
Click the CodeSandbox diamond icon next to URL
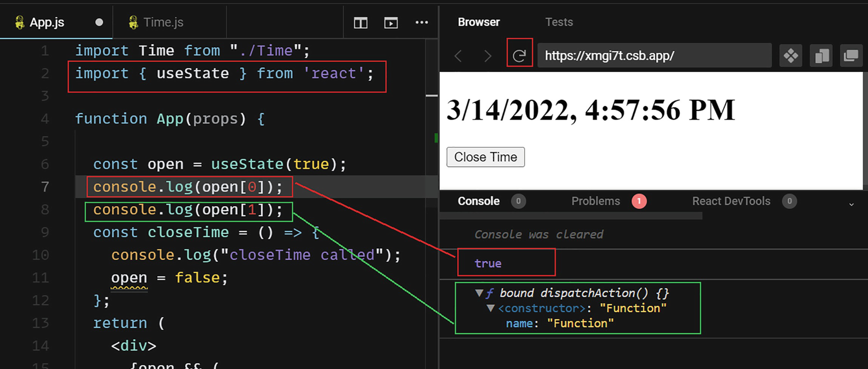pos(791,55)
